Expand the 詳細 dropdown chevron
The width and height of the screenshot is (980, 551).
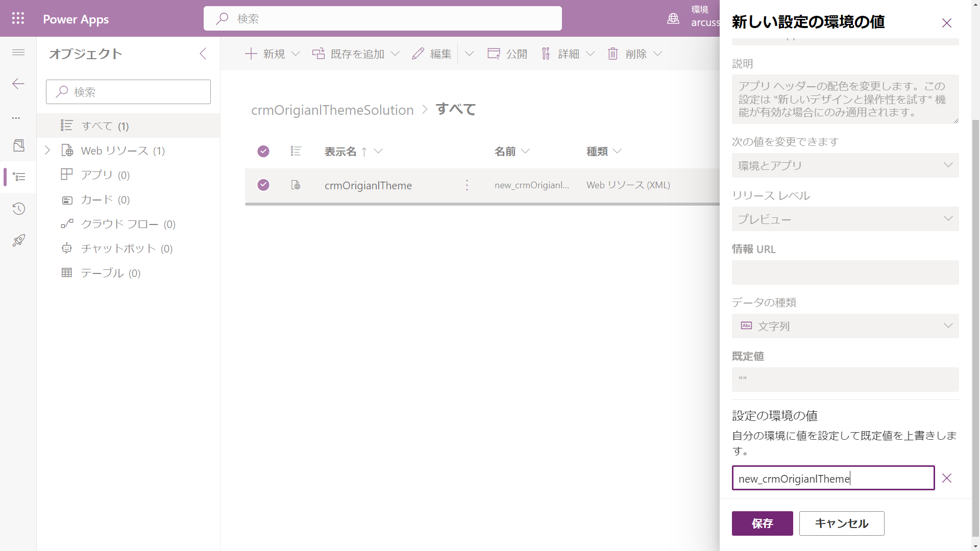pyautogui.click(x=591, y=54)
